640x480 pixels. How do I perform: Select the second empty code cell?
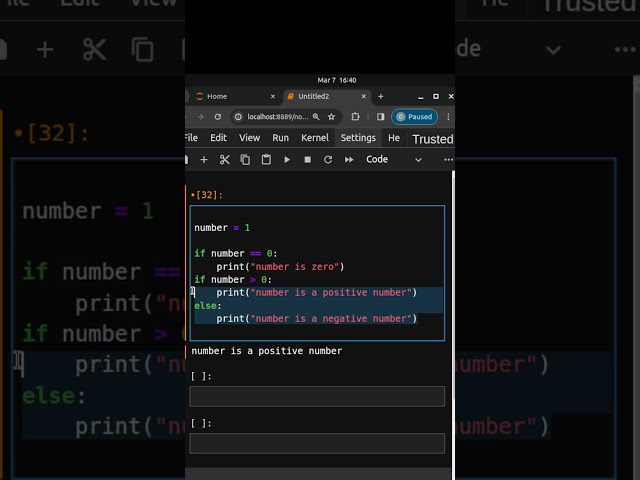coord(317,444)
